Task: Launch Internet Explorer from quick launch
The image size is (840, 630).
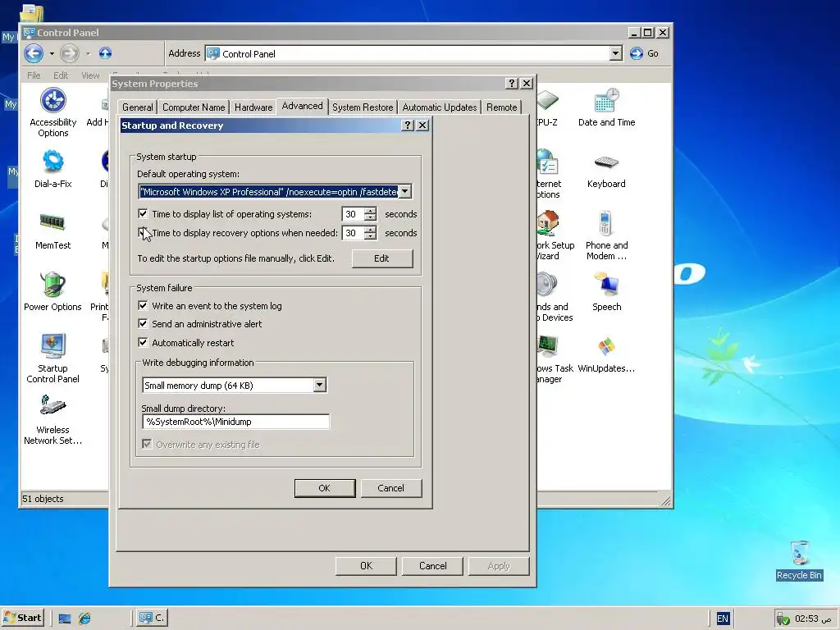Action: (x=84, y=619)
